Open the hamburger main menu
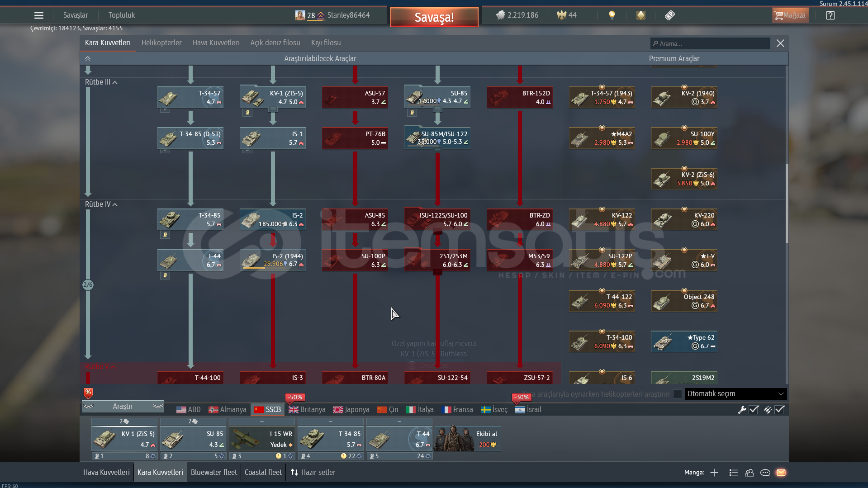The height and width of the screenshot is (488, 868). (x=39, y=15)
